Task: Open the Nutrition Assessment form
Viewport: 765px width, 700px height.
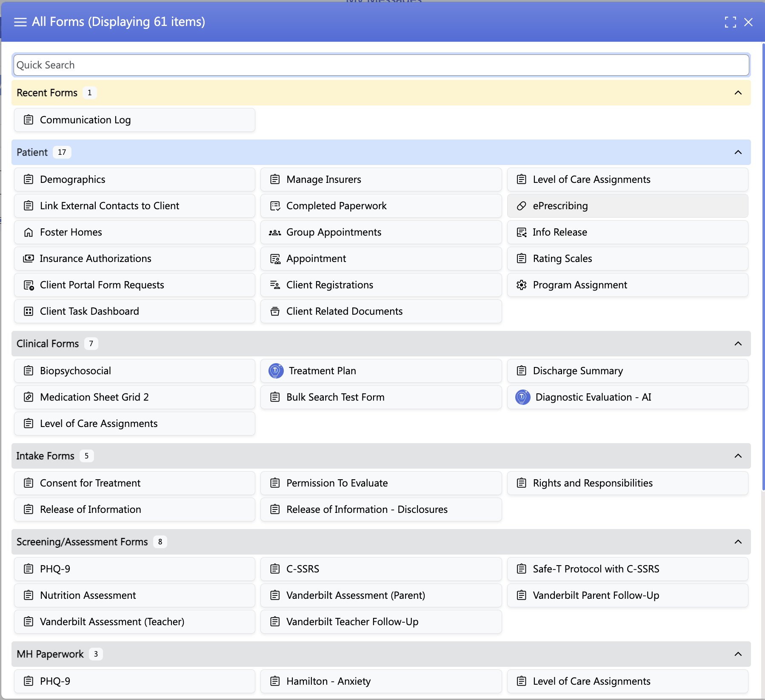Action: tap(134, 595)
